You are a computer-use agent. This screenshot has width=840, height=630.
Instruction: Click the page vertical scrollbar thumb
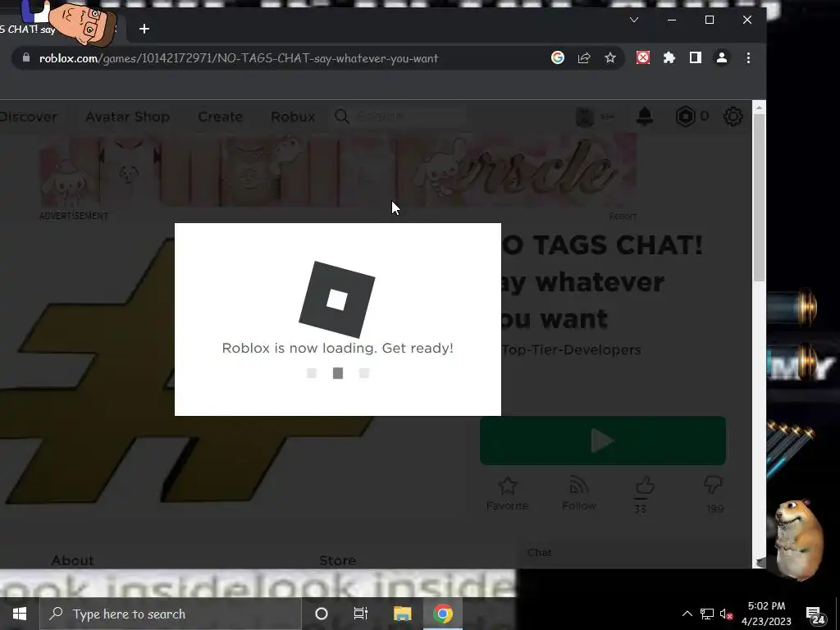point(759,197)
